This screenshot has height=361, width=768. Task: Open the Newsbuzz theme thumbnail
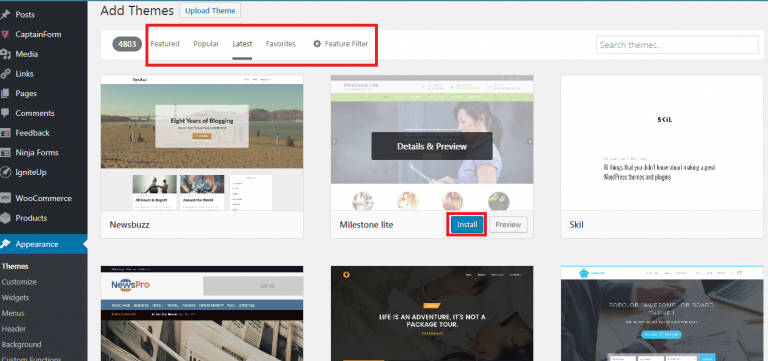(202, 143)
